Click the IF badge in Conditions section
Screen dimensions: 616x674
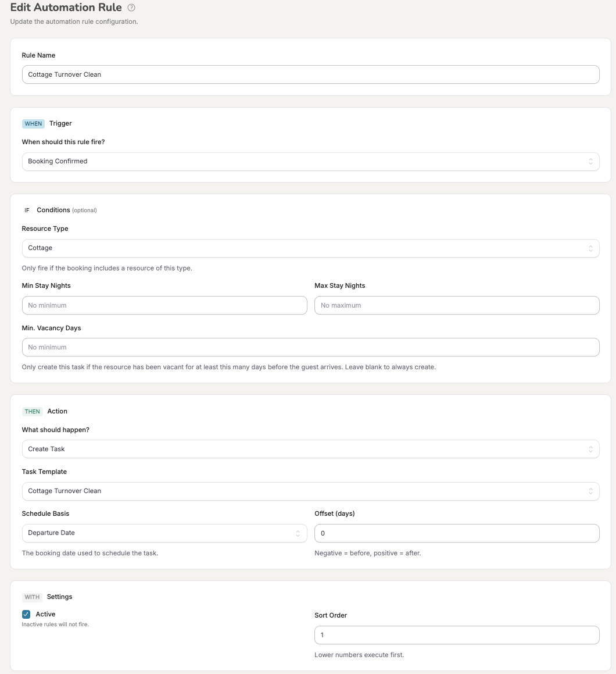coord(27,210)
